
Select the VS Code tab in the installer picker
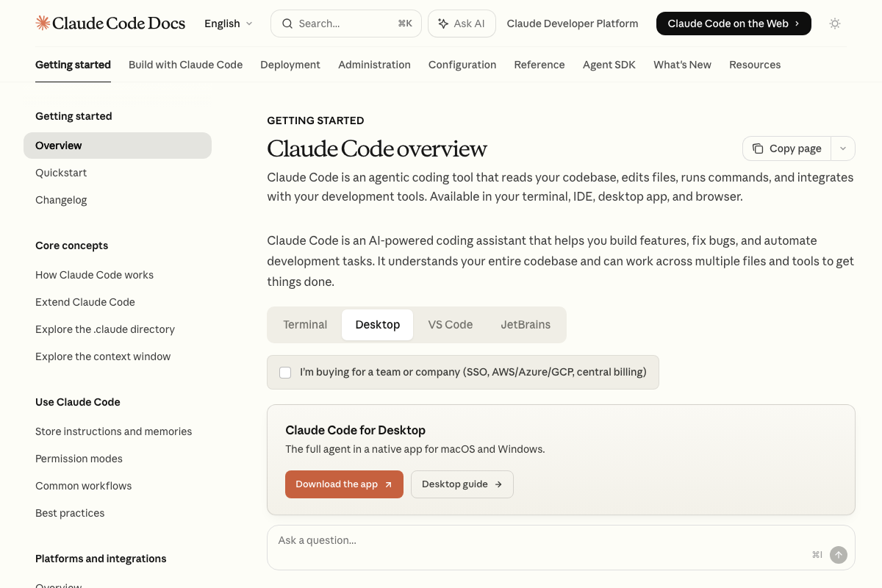point(450,324)
